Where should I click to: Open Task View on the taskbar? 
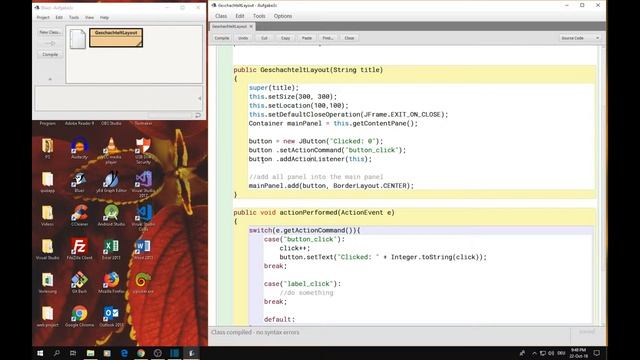[x=73, y=353]
